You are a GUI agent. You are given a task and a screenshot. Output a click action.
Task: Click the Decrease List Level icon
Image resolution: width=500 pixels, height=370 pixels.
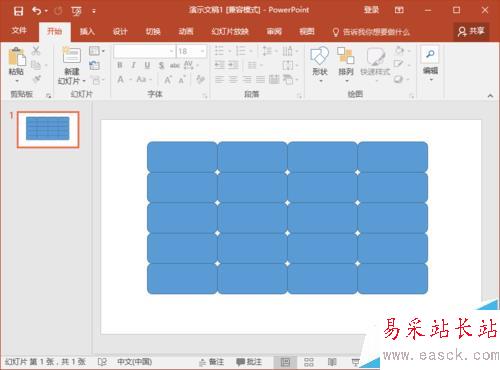(219, 65)
